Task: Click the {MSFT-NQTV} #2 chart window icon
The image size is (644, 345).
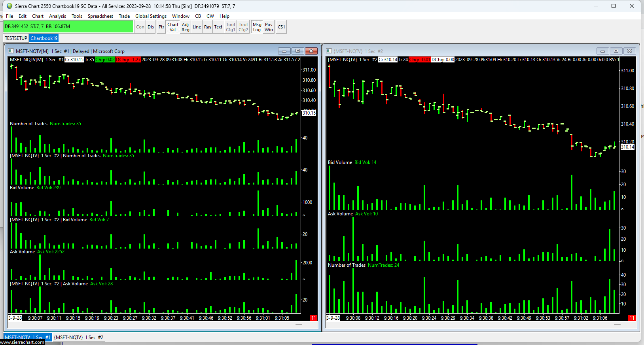Action: click(x=329, y=51)
